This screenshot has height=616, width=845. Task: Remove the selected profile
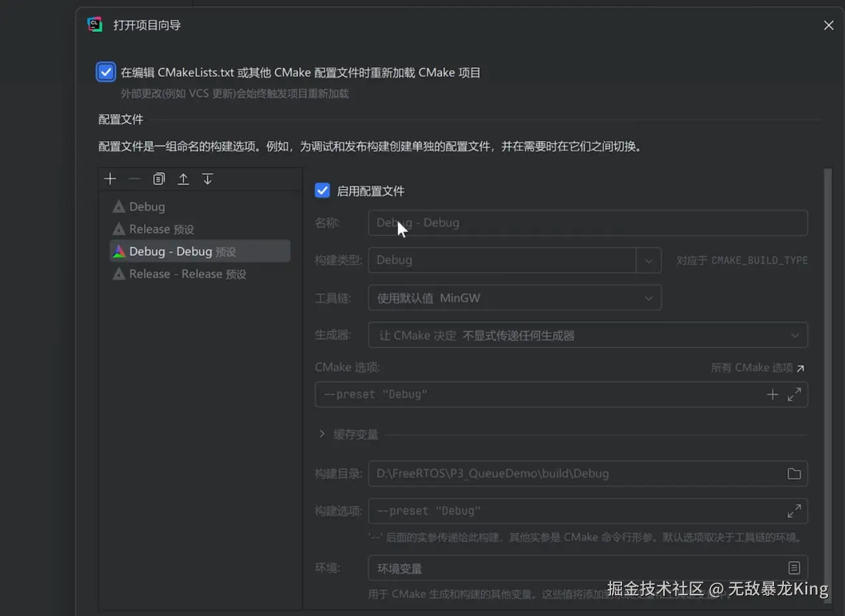135,179
